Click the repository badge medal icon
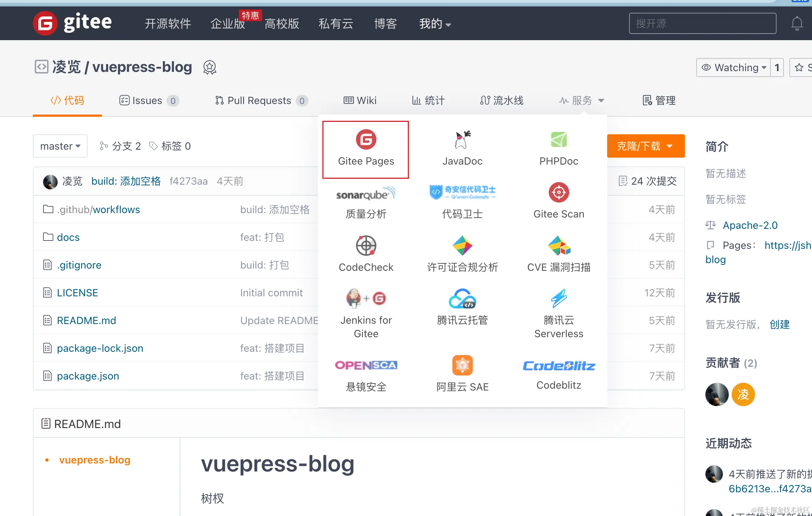 (210, 68)
